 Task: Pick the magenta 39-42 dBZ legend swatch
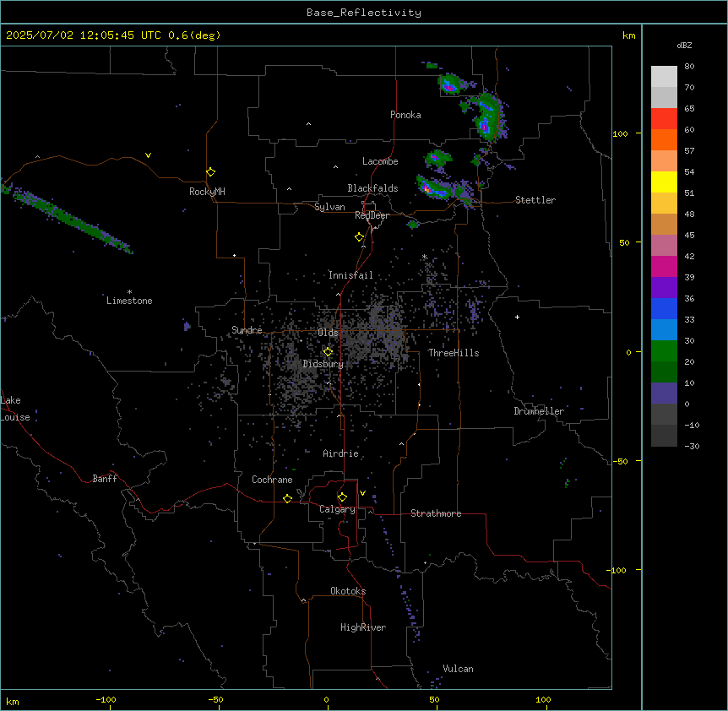pos(664,266)
